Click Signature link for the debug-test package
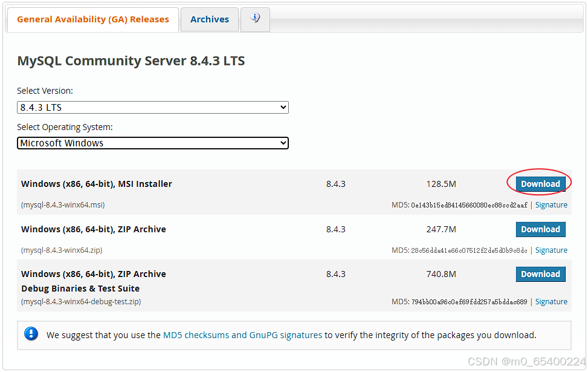Viewport: 588px width, 372px height. point(551,301)
